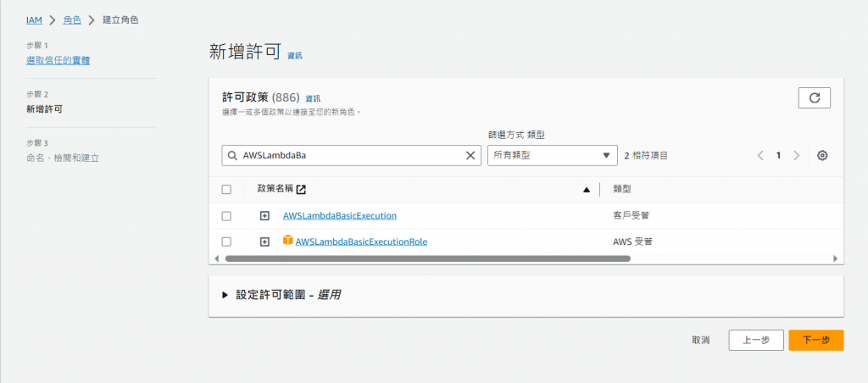Click 上一步 button

tap(756, 341)
